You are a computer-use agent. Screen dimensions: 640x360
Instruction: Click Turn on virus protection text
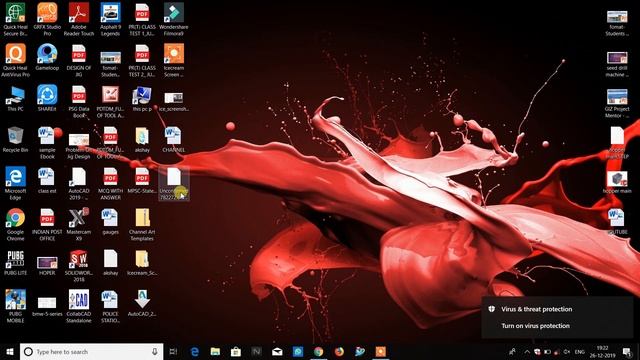[536, 326]
